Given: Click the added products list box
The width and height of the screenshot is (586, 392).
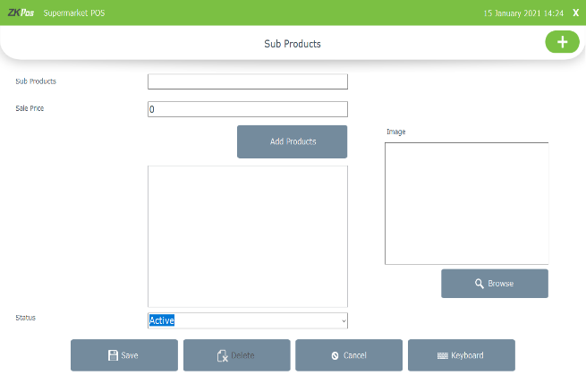Looking at the screenshot, I should pos(248,236).
